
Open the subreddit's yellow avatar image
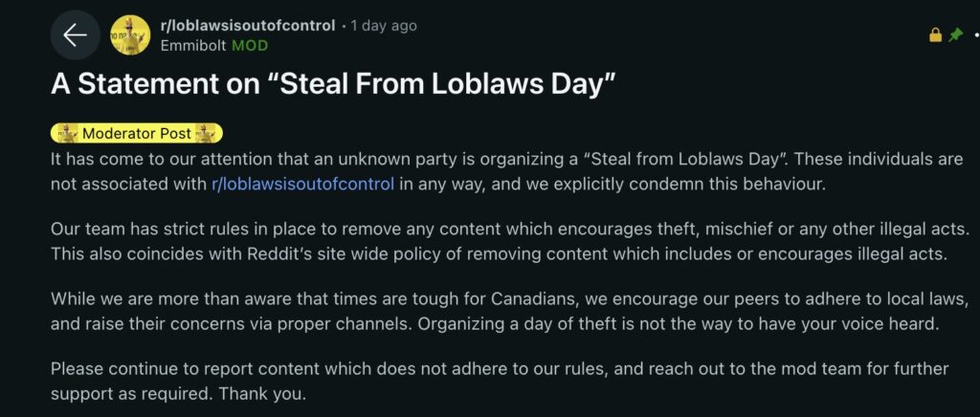coord(130,35)
